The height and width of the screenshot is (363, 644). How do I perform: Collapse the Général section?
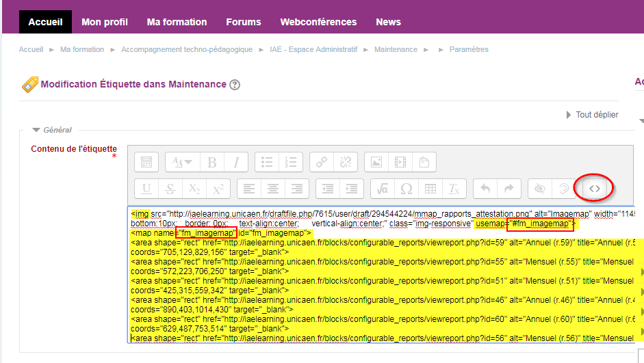tap(37, 130)
